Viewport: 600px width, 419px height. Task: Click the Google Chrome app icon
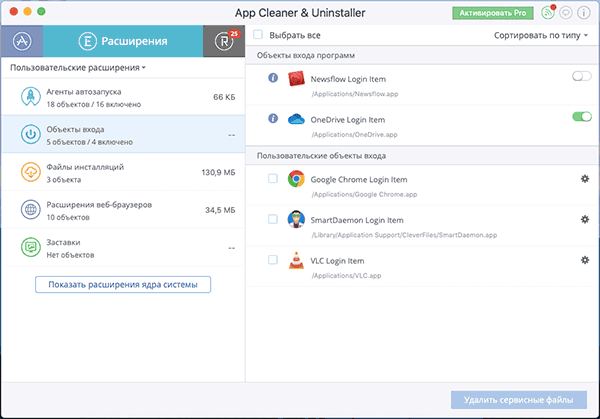point(296,179)
